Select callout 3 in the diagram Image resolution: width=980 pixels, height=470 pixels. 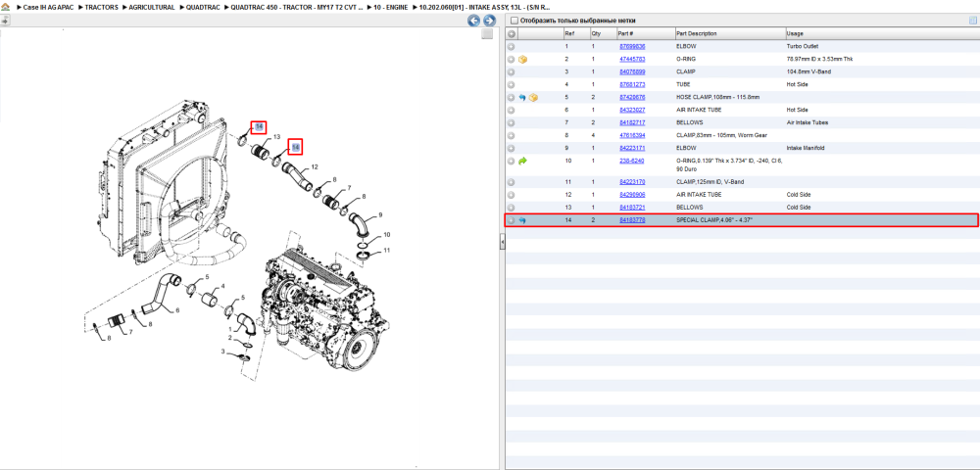[223, 352]
